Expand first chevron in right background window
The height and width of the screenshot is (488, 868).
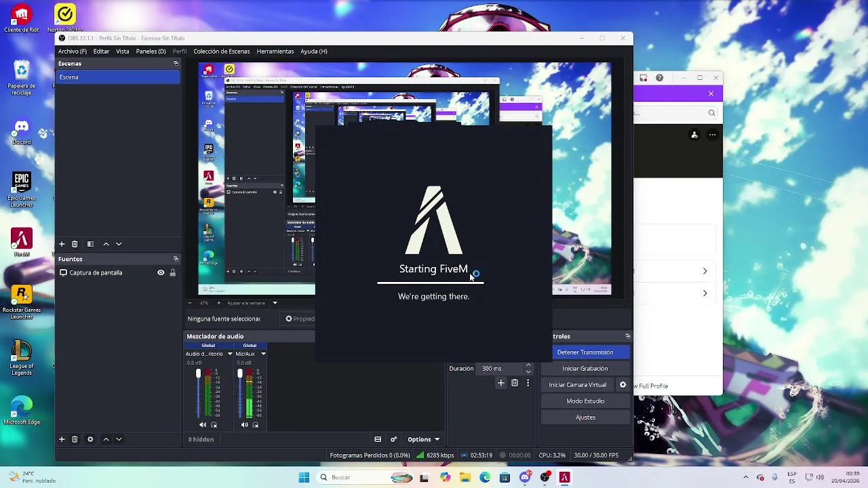(x=705, y=271)
